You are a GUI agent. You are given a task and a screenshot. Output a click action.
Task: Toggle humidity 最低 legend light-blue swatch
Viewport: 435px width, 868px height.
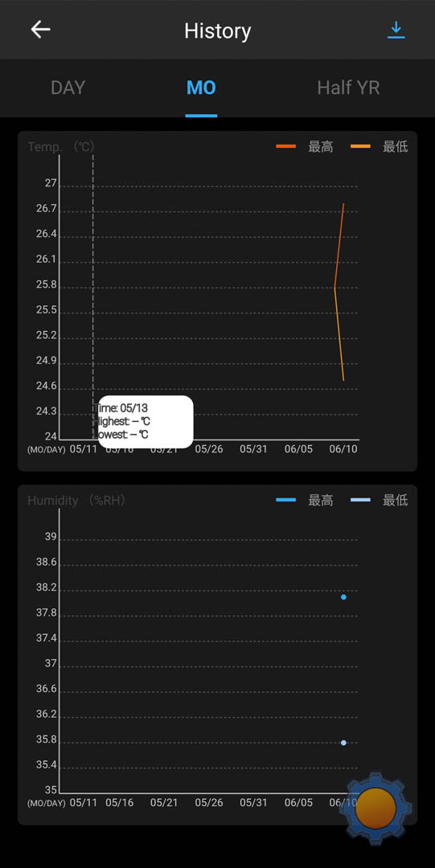361,500
